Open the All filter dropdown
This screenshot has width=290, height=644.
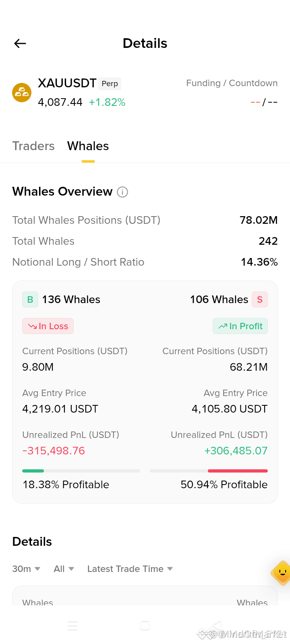click(64, 569)
